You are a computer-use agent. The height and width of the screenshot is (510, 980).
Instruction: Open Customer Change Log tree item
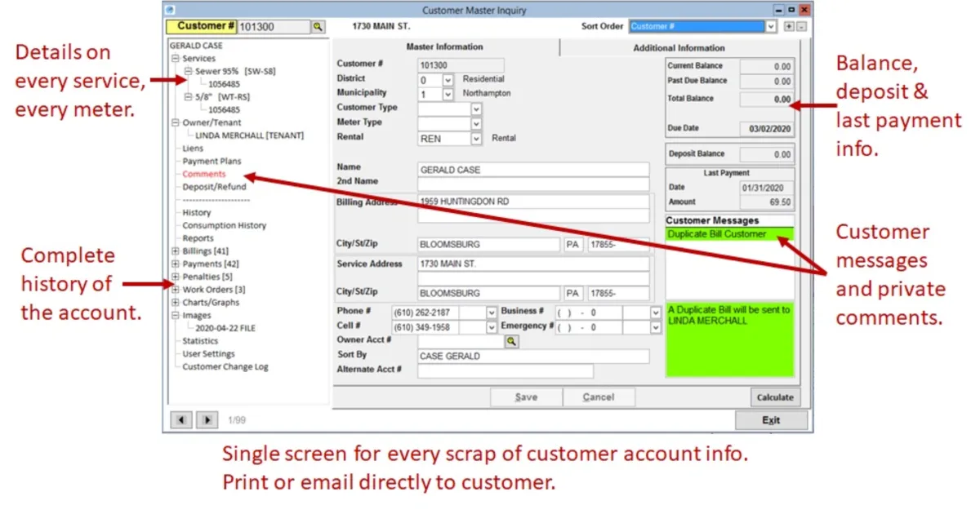pos(225,367)
